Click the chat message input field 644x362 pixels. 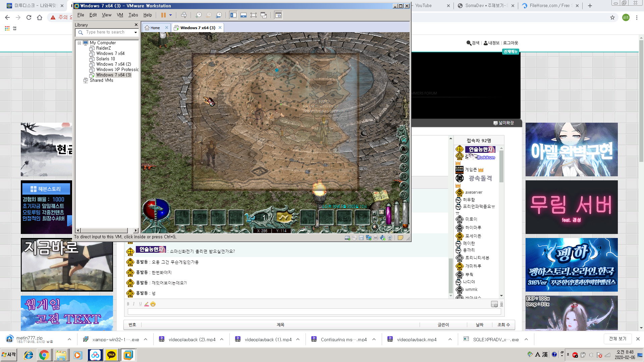pos(314,312)
